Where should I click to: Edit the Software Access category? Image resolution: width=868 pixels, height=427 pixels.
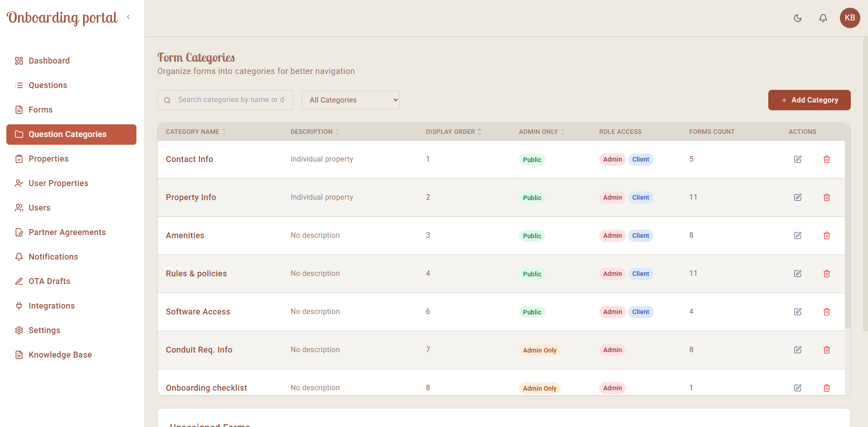[x=798, y=312]
